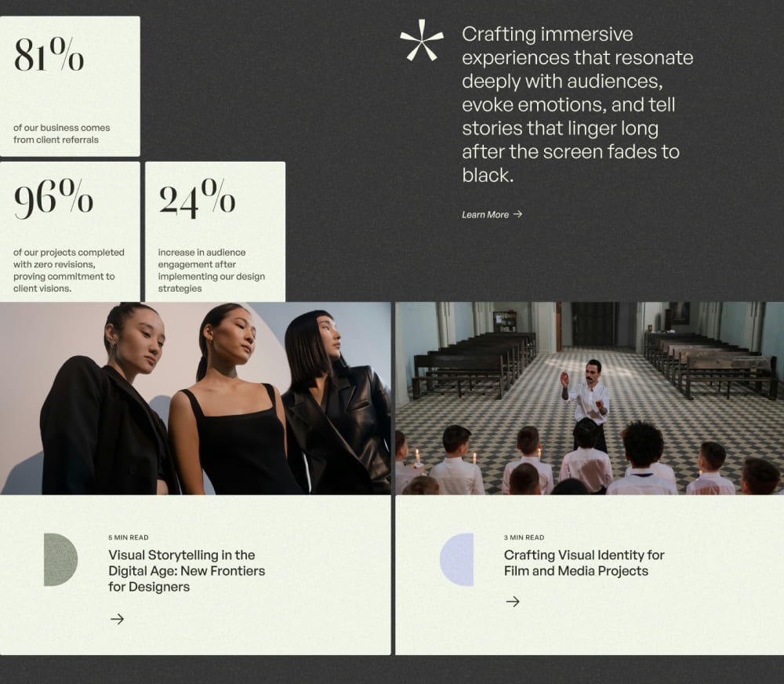The image size is (784, 684).
Task: Click the audience engagement description text
Action: pyautogui.click(x=212, y=270)
